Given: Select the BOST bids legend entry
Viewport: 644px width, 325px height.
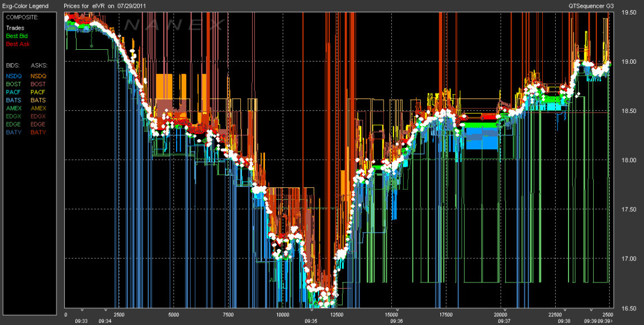Looking at the screenshot, I should pyautogui.click(x=13, y=84).
